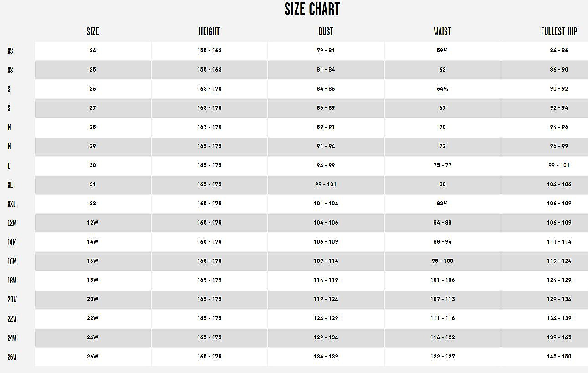The image size is (588, 373).
Task: Select the WAIST column header
Action: point(442,31)
